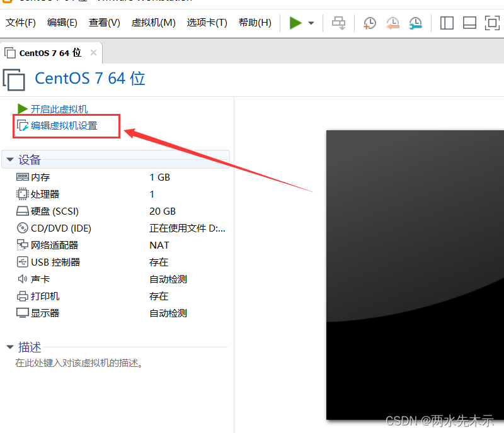This screenshot has height=433, width=504.
Task: Click the 网络适配器 network adapter icon
Action: (21, 245)
